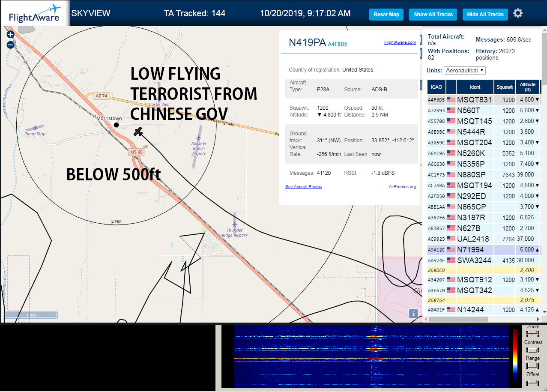Adjust the waterfall Range slider
Screen dimensions: 547x392
point(533,365)
